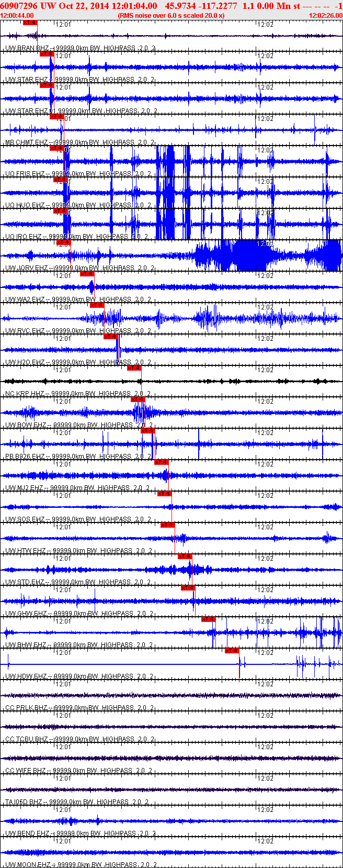Click the red pick marker on RVC trace
The height and width of the screenshot is (868, 343).
tap(97, 305)
